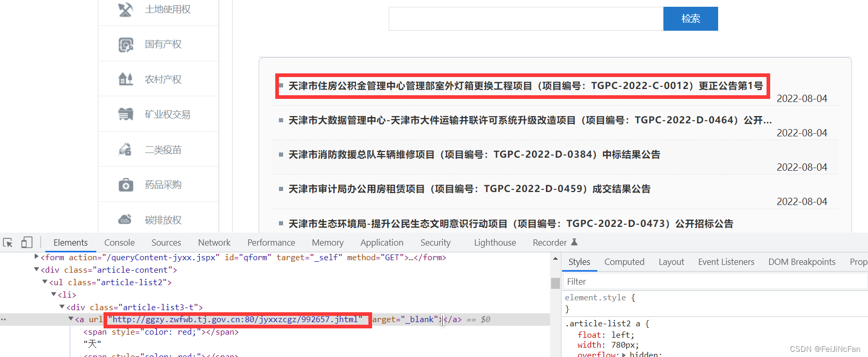The width and height of the screenshot is (868, 357).
Task: Click the .article-list2 a selector
Action: point(604,324)
